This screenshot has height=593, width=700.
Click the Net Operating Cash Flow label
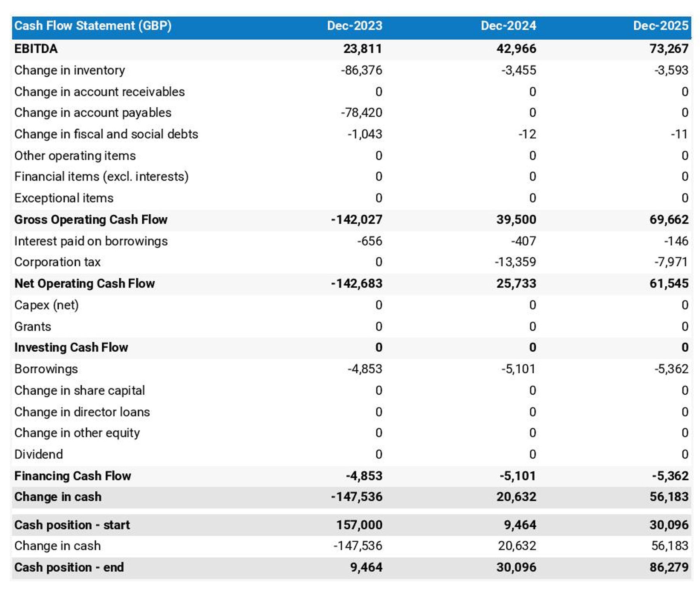point(85,283)
